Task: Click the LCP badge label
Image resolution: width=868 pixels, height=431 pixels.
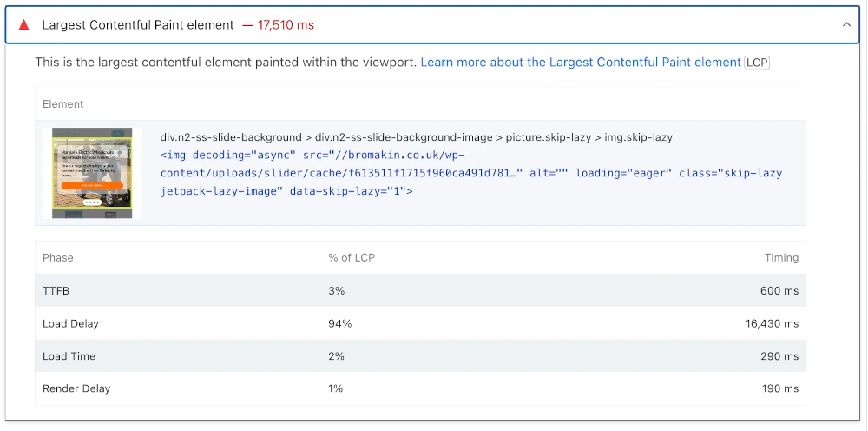Action: 757,63
